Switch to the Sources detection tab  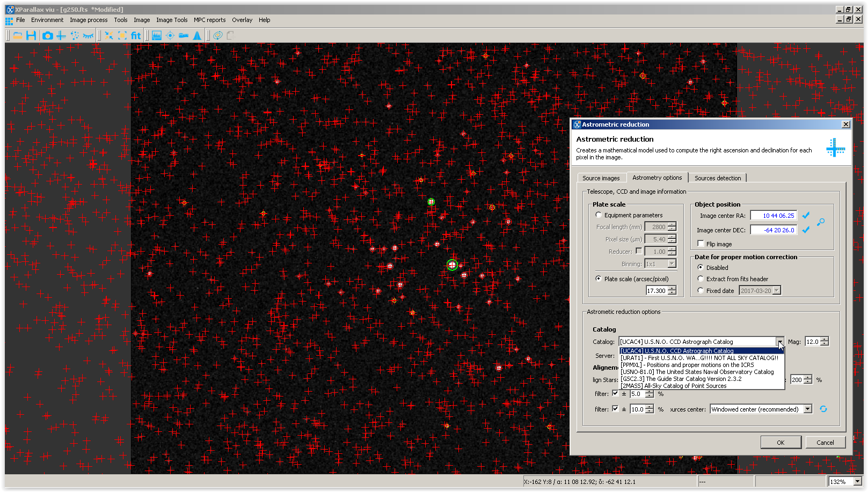(718, 178)
